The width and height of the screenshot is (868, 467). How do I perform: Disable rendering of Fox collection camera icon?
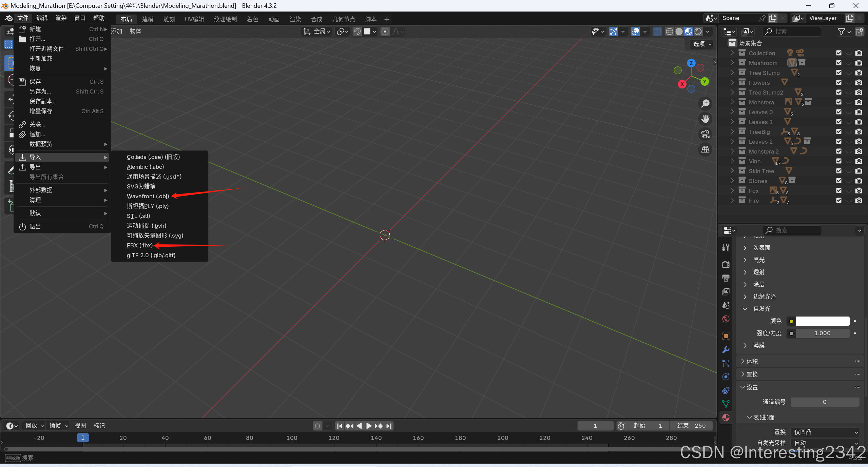click(x=859, y=191)
